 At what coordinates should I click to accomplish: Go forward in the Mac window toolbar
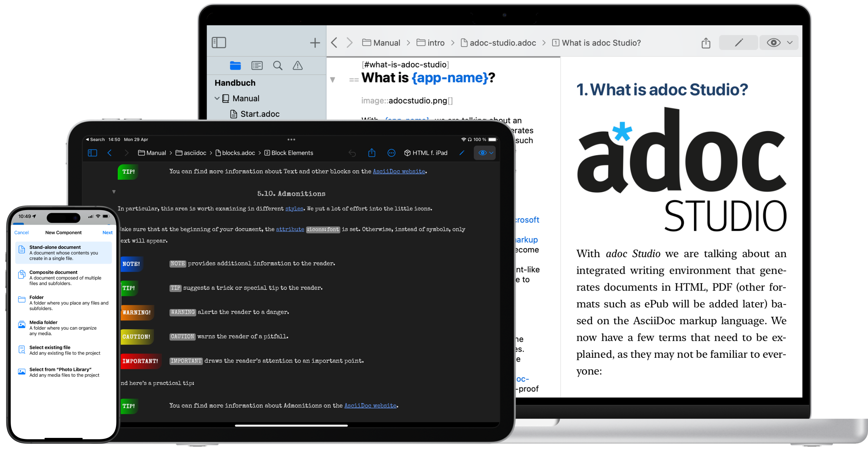point(349,43)
